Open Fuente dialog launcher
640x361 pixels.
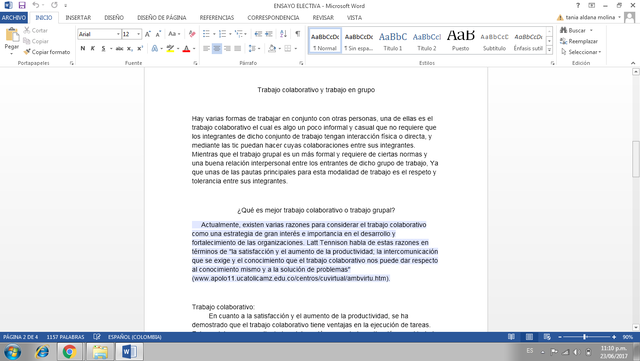(195, 63)
